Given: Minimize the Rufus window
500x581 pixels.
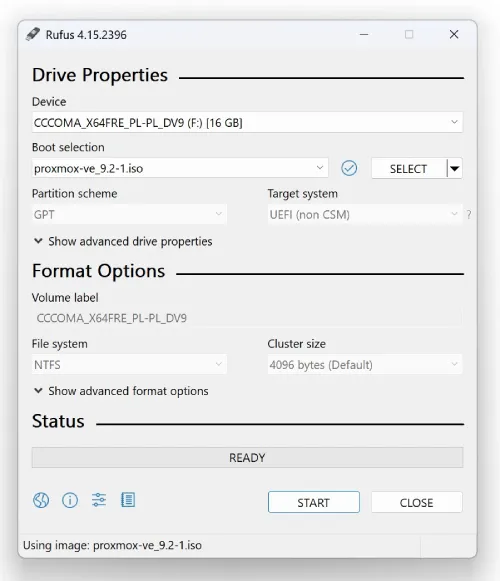Looking at the screenshot, I should tap(364, 34).
